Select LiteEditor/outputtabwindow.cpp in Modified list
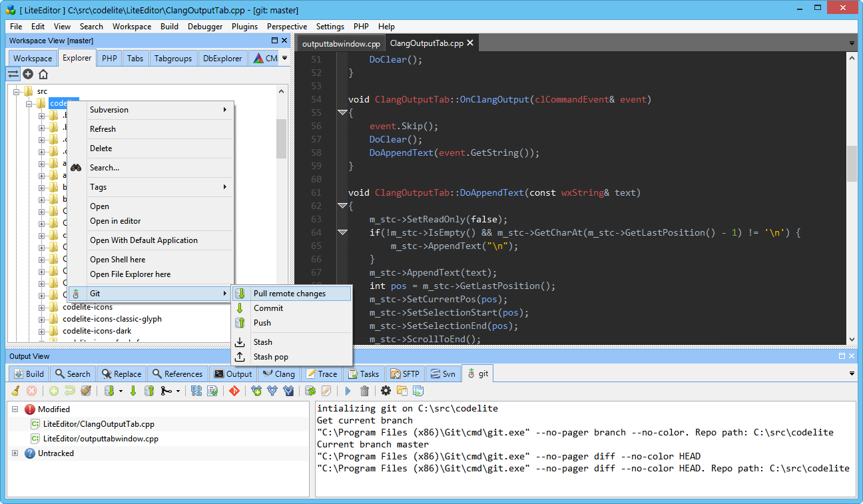Viewport: 863px width, 504px height. (101, 439)
